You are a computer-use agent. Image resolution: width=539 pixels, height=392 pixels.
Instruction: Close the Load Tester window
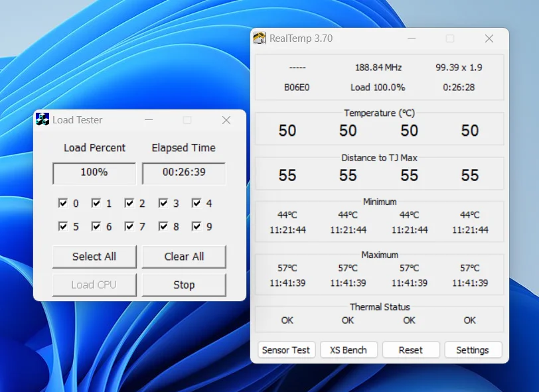pos(226,120)
